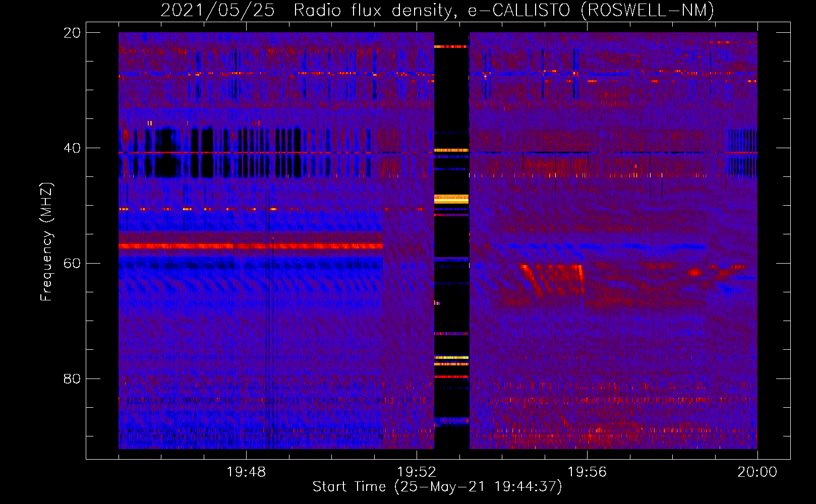Click the bright yellow band in data gap
Screen dimensions: 816x504
click(451, 199)
